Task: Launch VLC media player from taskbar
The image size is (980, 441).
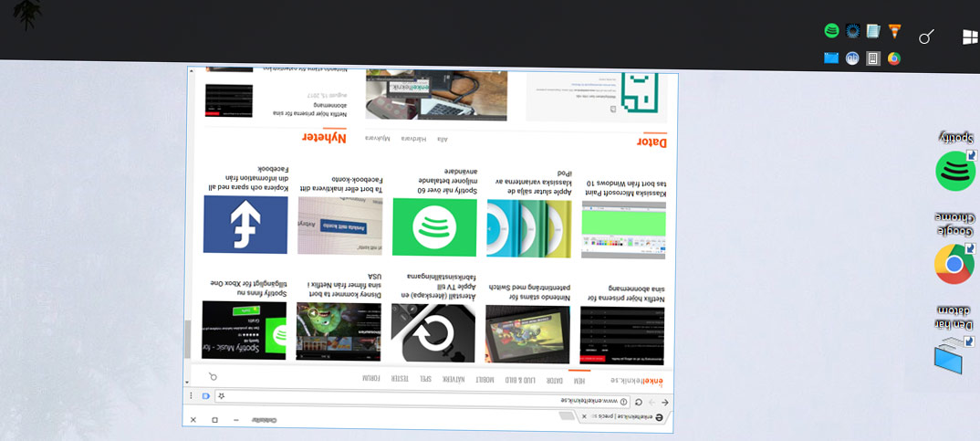Action: (894, 31)
